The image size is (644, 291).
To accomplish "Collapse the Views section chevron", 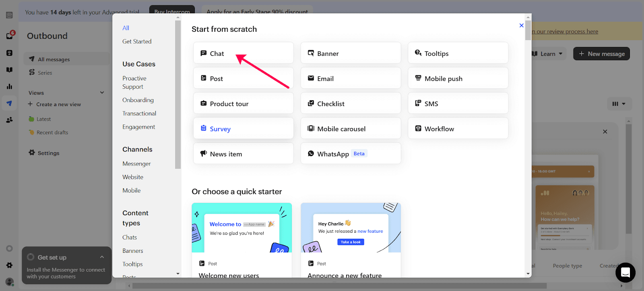I will (x=102, y=92).
